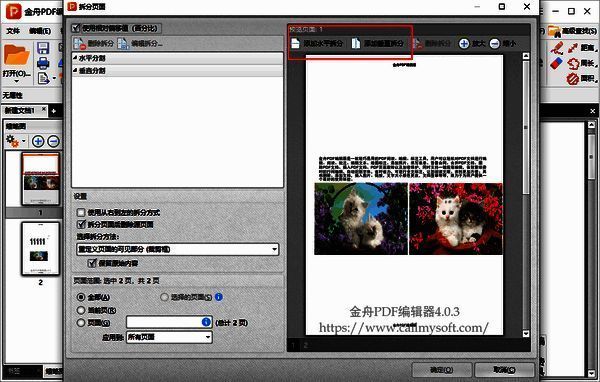The width and height of the screenshot is (600, 382).
Task: Select 选择的页面(S) radio button
Action: tap(164, 297)
